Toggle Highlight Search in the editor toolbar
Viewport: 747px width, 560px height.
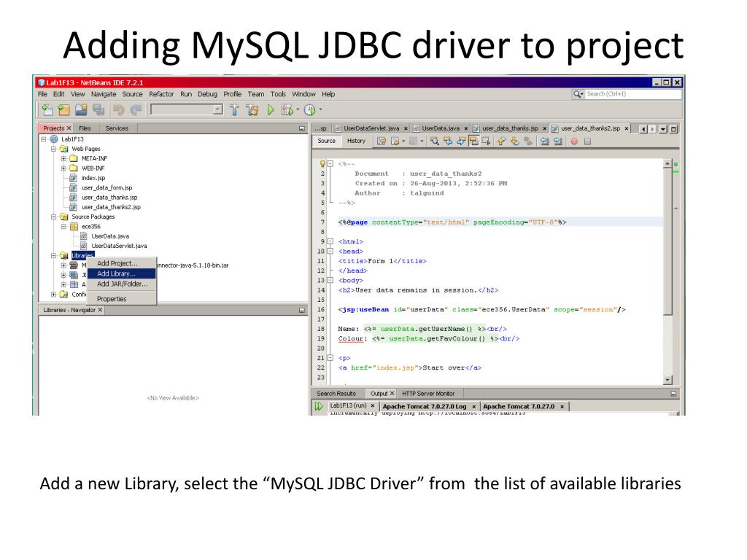(473, 141)
